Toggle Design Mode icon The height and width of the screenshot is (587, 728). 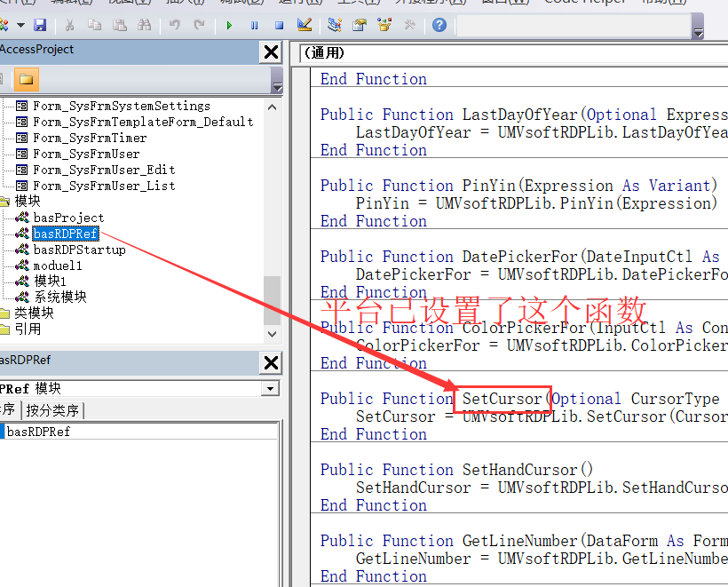pyautogui.click(x=305, y=25)
